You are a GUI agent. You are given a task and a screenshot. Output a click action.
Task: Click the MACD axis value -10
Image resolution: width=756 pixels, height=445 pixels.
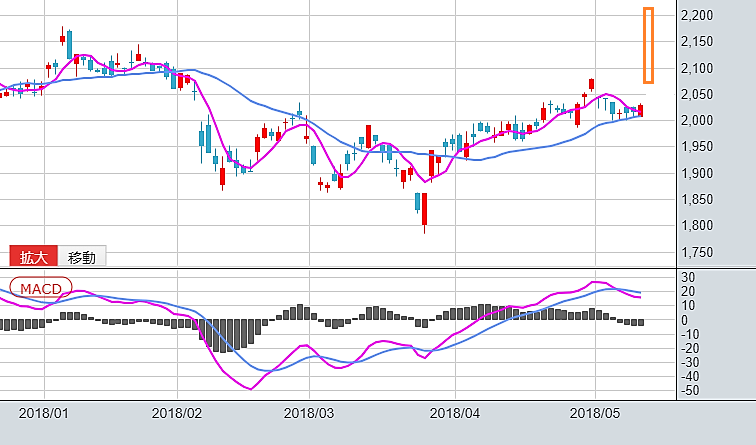(x=690, y=334)
